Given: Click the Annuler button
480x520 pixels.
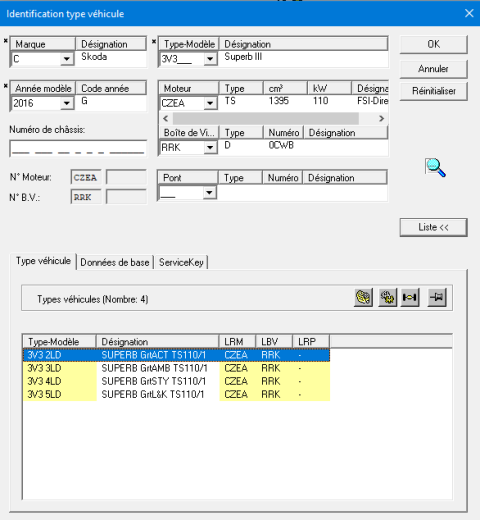Looking at the screenshot, I should pyautogui.click(x=433, y=69).
